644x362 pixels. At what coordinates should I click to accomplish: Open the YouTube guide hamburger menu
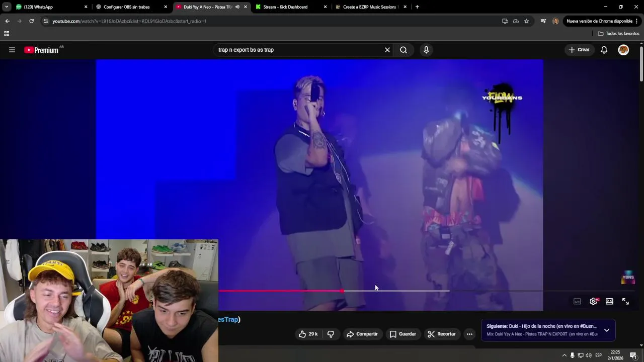coord(12,50)
